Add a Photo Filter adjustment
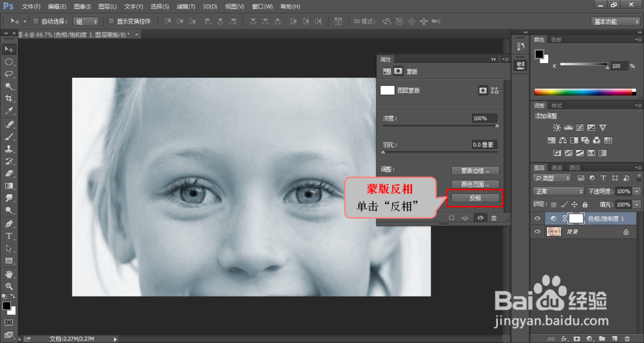 point(585,140)
